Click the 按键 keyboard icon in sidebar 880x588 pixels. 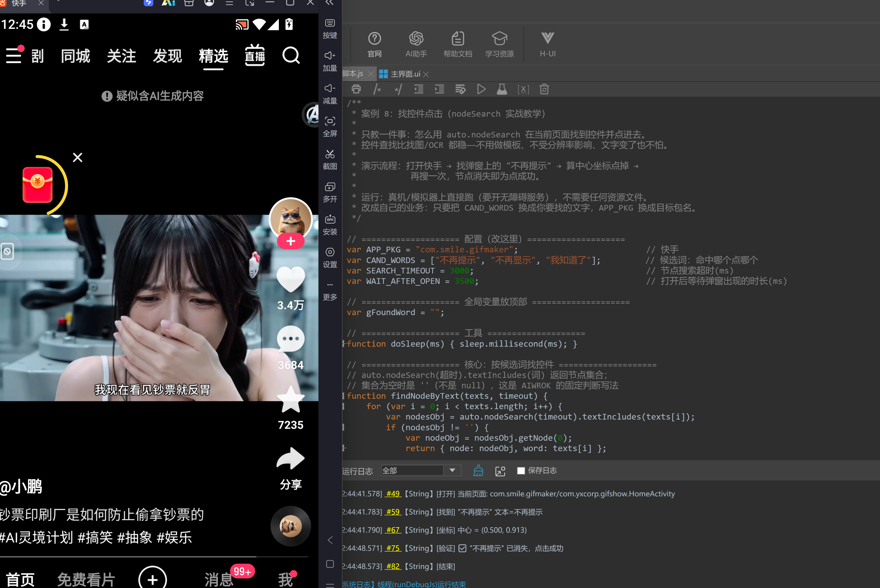point(329,29)
